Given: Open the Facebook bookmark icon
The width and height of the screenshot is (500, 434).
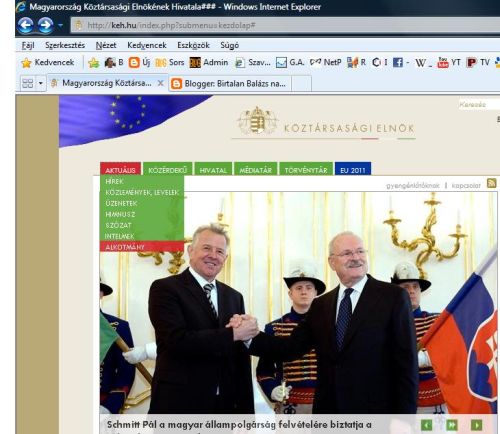Looking at the screenshot, I should click(398, 62).
